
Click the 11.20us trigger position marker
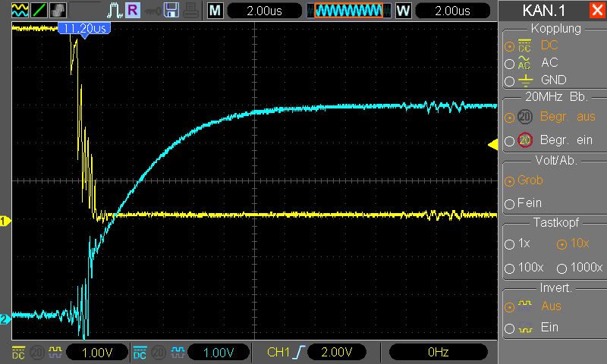click(83, 29)
